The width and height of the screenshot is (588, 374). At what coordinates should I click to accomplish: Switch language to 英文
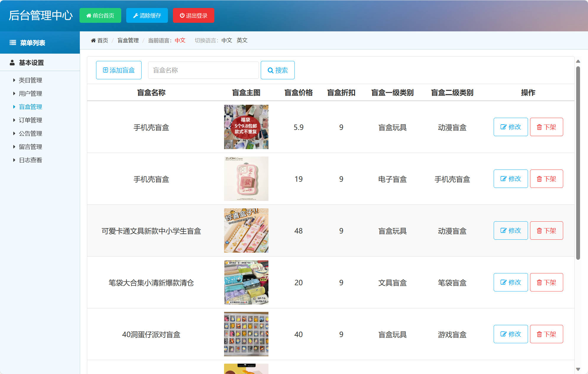coord(242,40)
